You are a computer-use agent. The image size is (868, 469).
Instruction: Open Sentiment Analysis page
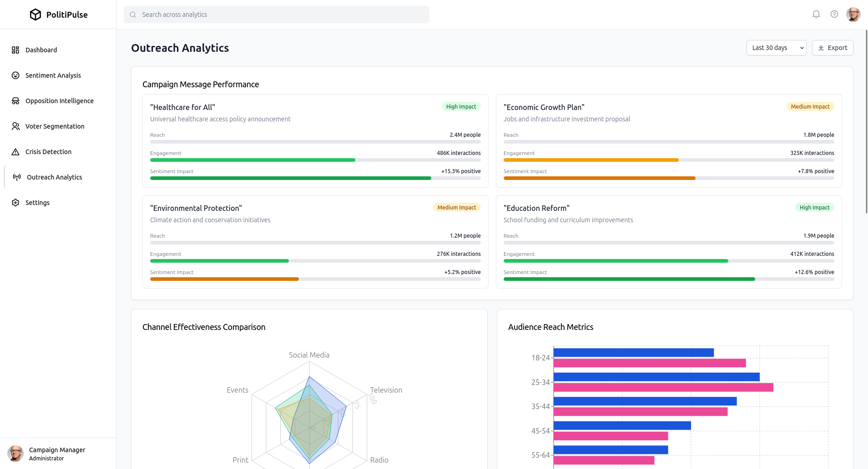[58, 75]
